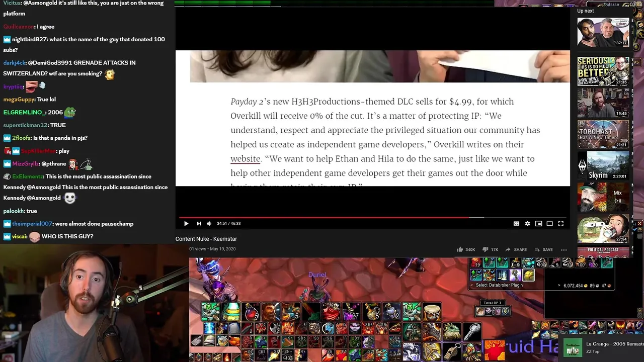Open the Skyrim 2:29:01 video
Screen dimensions: 644x362
click(603, 165)
